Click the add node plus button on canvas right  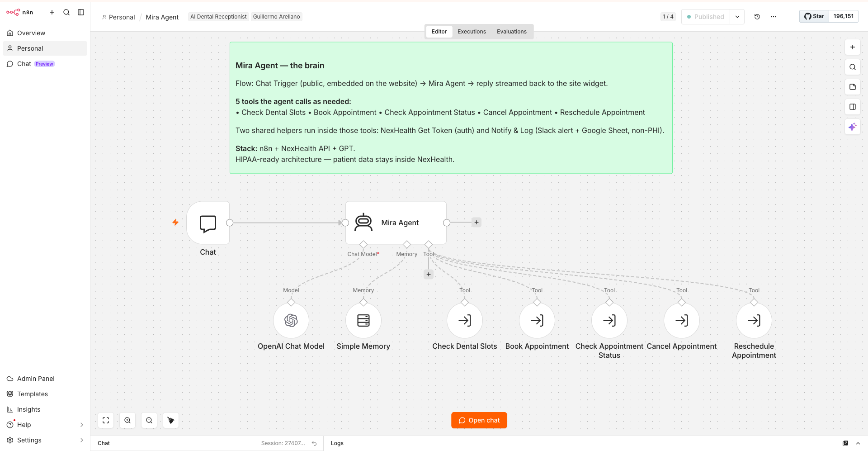853,47
